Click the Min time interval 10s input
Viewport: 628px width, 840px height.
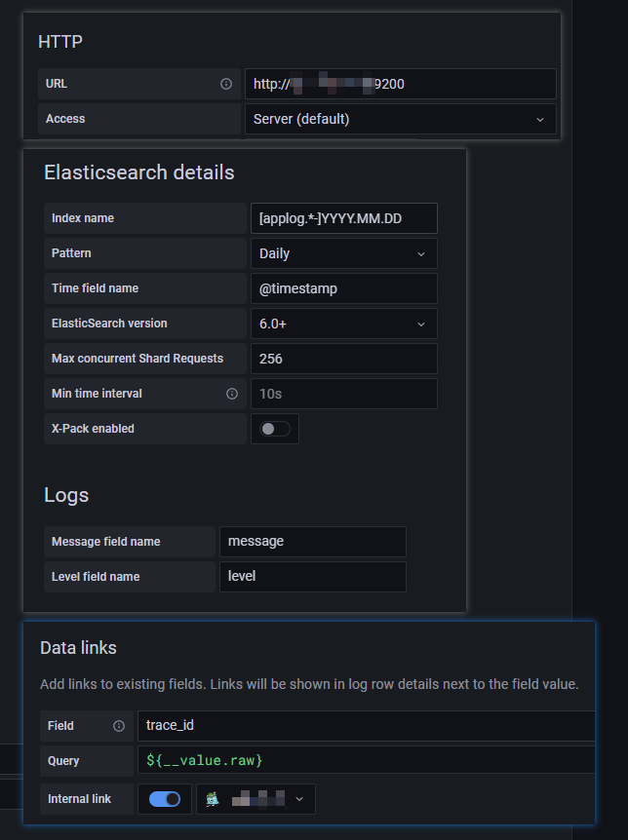click(x=343, y=394)
